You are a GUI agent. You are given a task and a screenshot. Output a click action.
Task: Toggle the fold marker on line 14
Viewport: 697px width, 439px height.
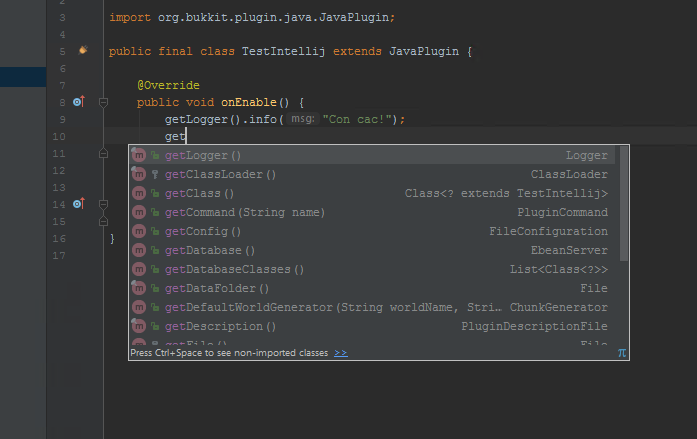[x=103, y=204]
